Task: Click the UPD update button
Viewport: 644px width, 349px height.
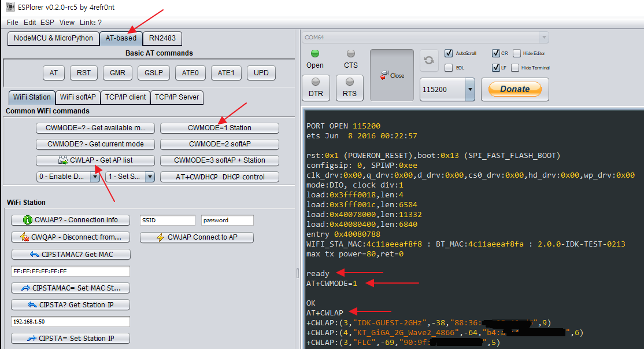Action: [261, 73]
